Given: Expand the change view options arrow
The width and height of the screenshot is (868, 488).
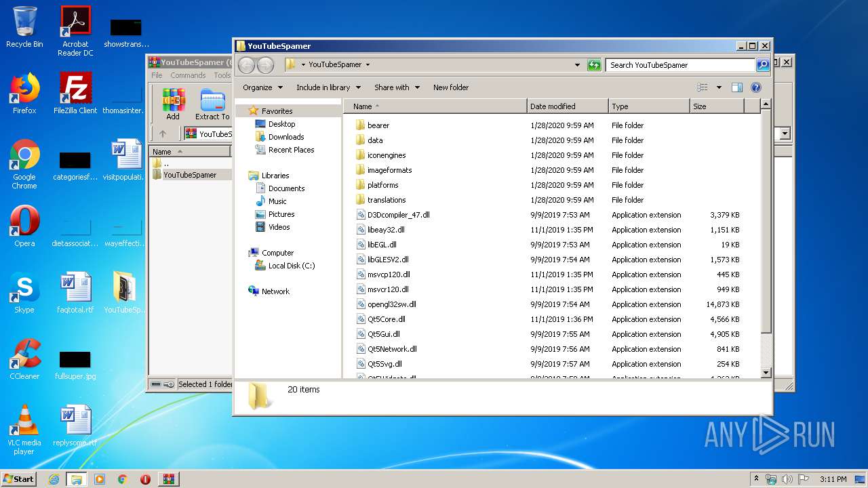Looking at the screenshot, I should [719, 87].
